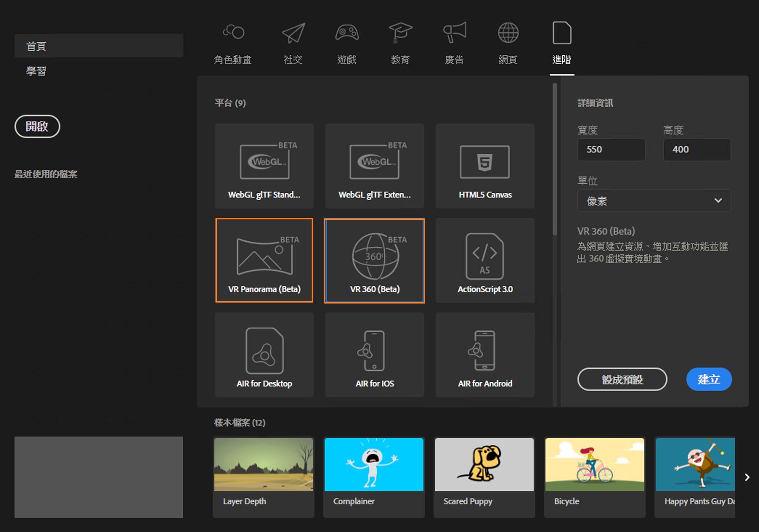
Task: Go to 首頁 in the sidebar
Action: tap(99, 46)
